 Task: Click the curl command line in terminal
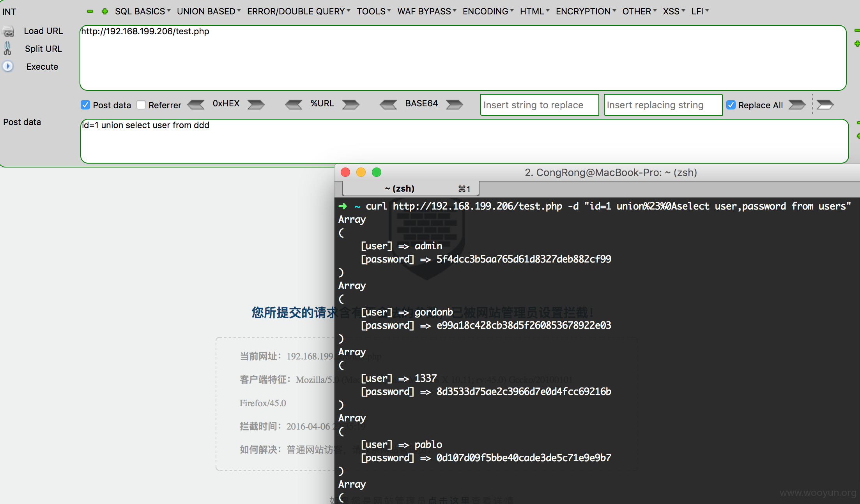(x=595, y=206)
